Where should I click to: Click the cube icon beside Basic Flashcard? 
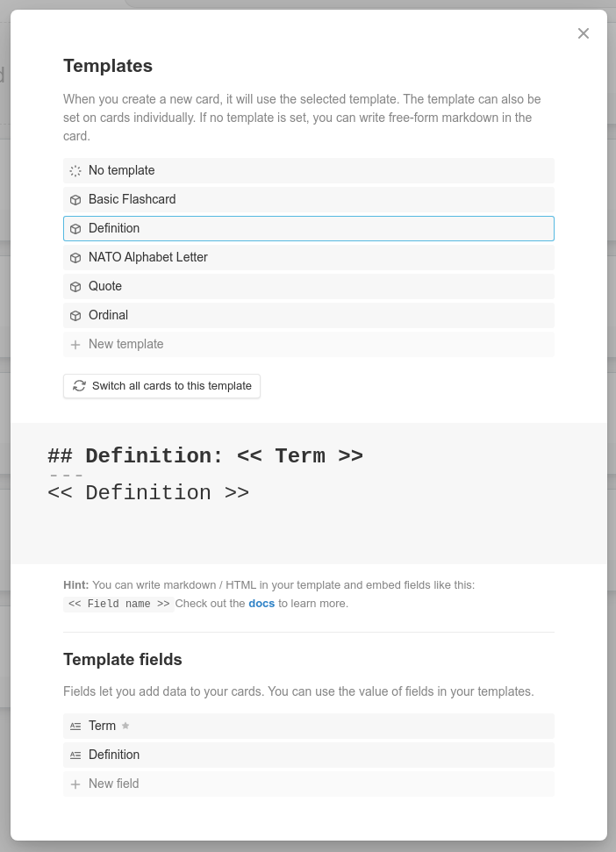(x=75, y=200)
